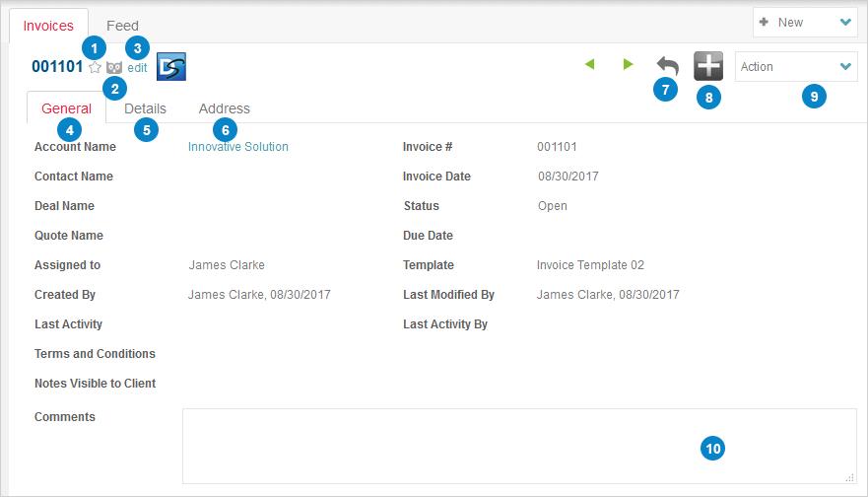Switch to the Feed tab
Image resolution: width=868 pixels, height=497 pixels.
[122, 26]
